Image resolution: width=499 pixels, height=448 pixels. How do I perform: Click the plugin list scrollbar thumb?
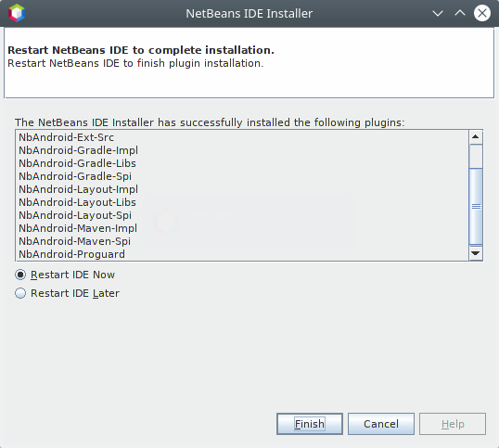coord(476,206)
